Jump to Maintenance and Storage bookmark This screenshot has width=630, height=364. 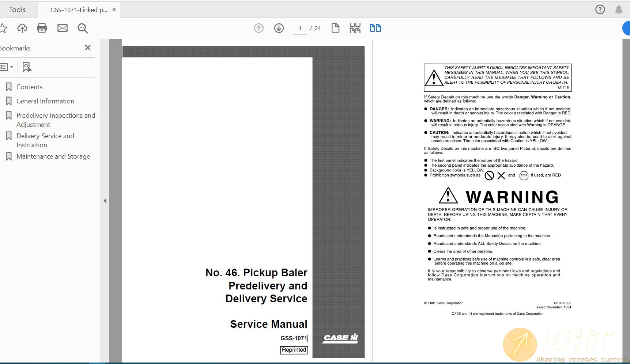53,156
